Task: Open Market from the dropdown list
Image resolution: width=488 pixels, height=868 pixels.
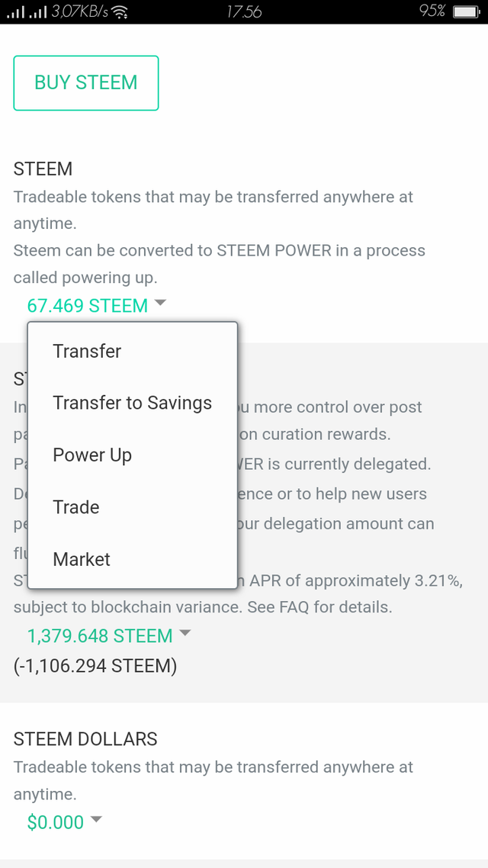Action: (82, 559)
